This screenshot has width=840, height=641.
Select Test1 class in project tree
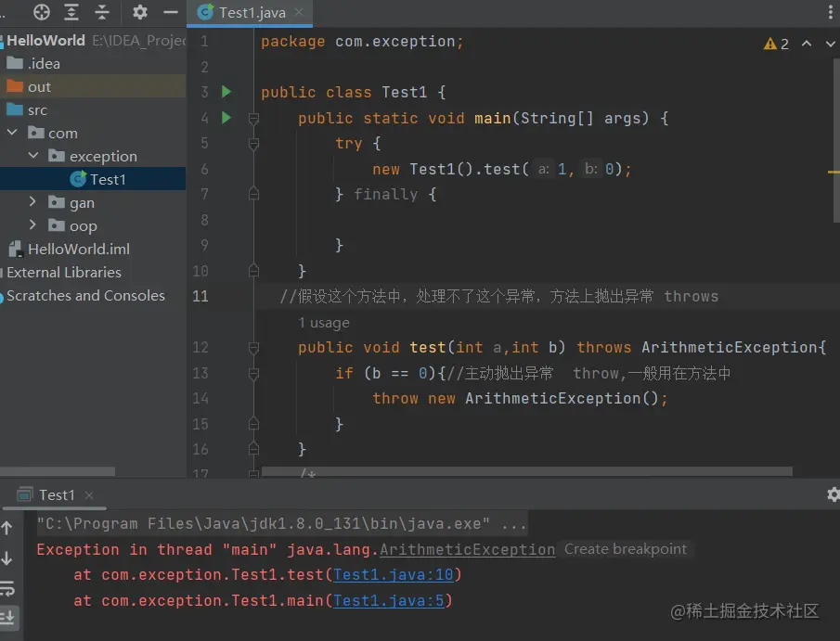(x=93, y=179)
